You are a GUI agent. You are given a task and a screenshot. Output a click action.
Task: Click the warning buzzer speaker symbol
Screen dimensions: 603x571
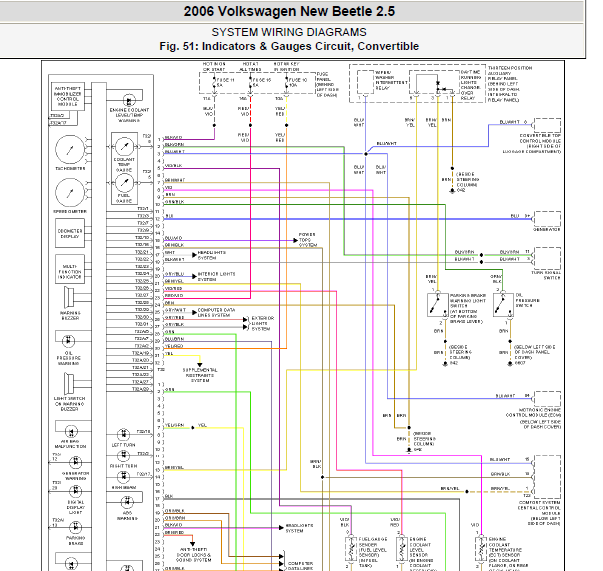pos(69,297)
